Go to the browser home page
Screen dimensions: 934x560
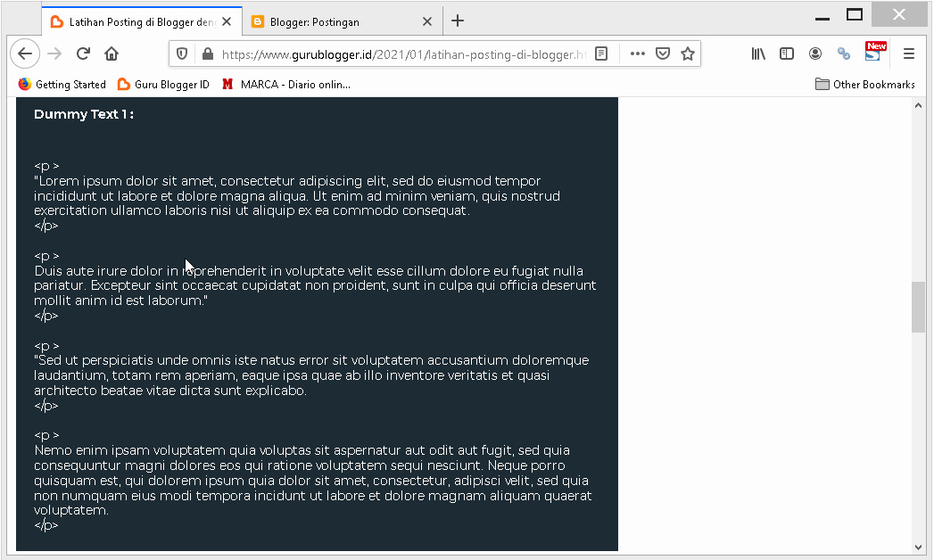112,53
